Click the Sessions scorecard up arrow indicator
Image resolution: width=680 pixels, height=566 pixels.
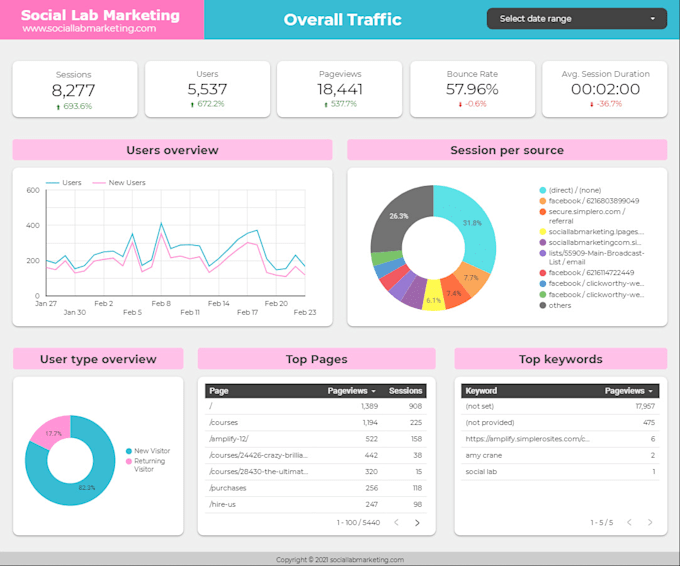(x=58, y=107)
